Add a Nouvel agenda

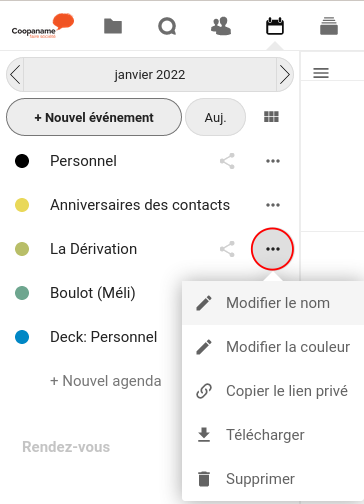(106, 381)
